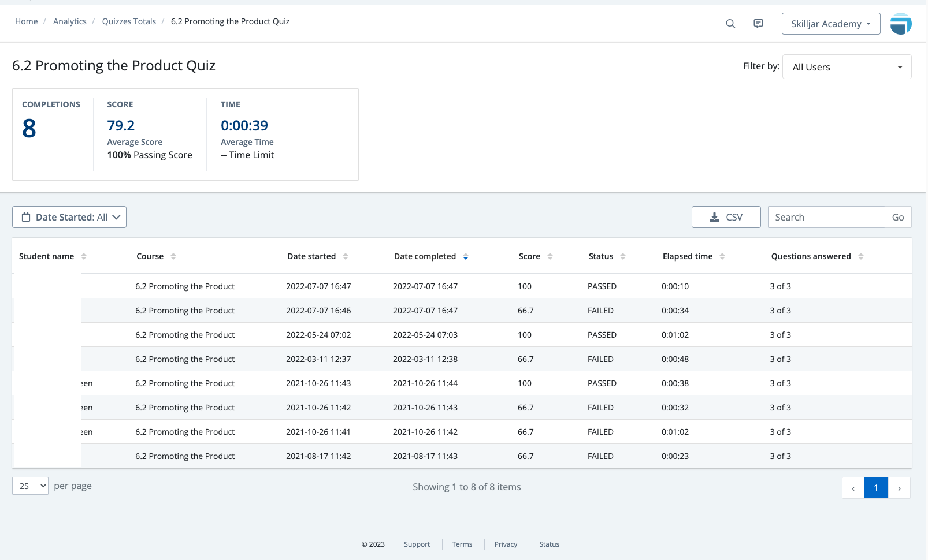Go to Home breadcrumb
The height and width of the screenshot is (560, 928).
pyautogui.click(x=26, y=21)
